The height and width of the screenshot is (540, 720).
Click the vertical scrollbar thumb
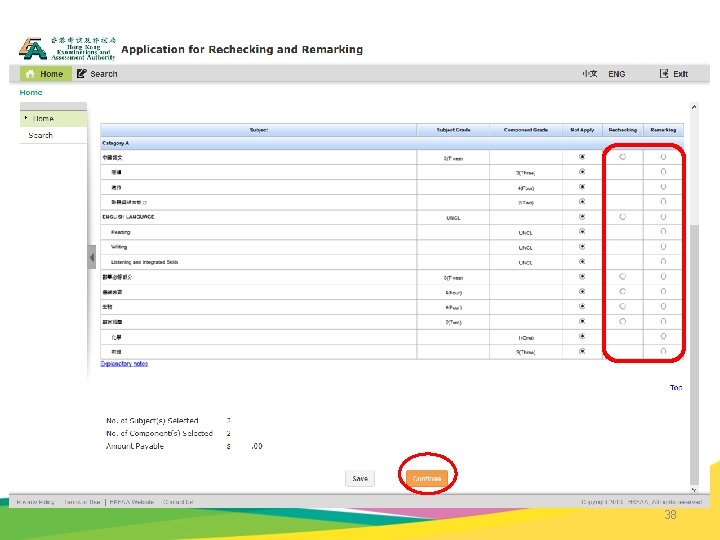694,354
